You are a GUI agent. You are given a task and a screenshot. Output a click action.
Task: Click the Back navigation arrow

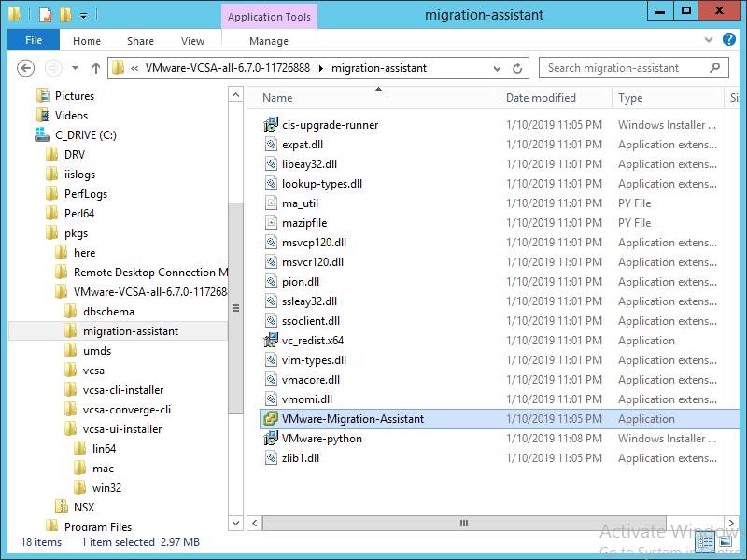coord(26,68)
